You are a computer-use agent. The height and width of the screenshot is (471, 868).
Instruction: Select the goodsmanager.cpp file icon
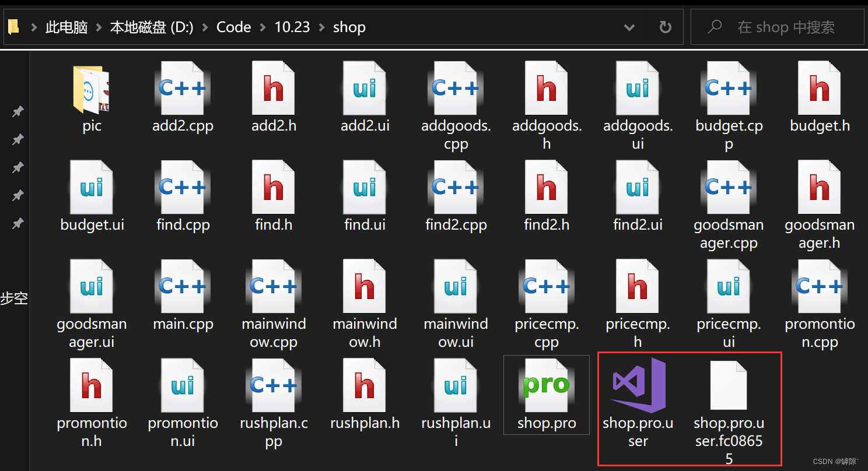(x=729, y=188)
